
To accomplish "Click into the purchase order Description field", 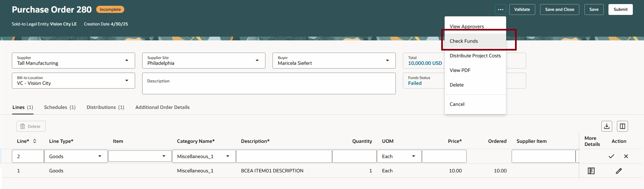I will (269, 83).
